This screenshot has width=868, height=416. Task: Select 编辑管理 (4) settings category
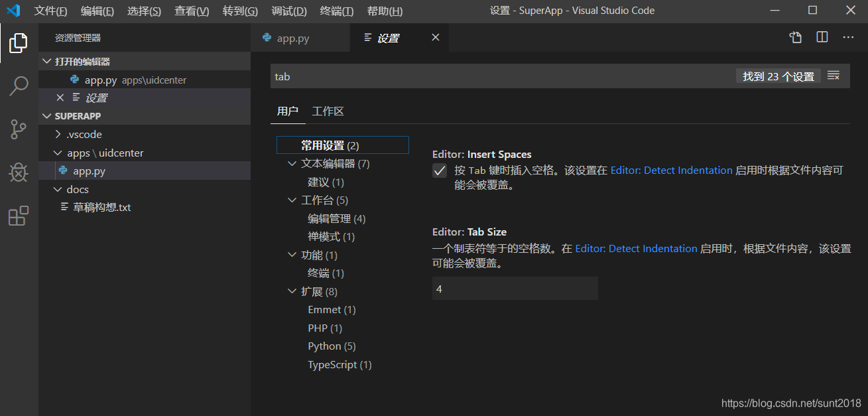[337, 218]
